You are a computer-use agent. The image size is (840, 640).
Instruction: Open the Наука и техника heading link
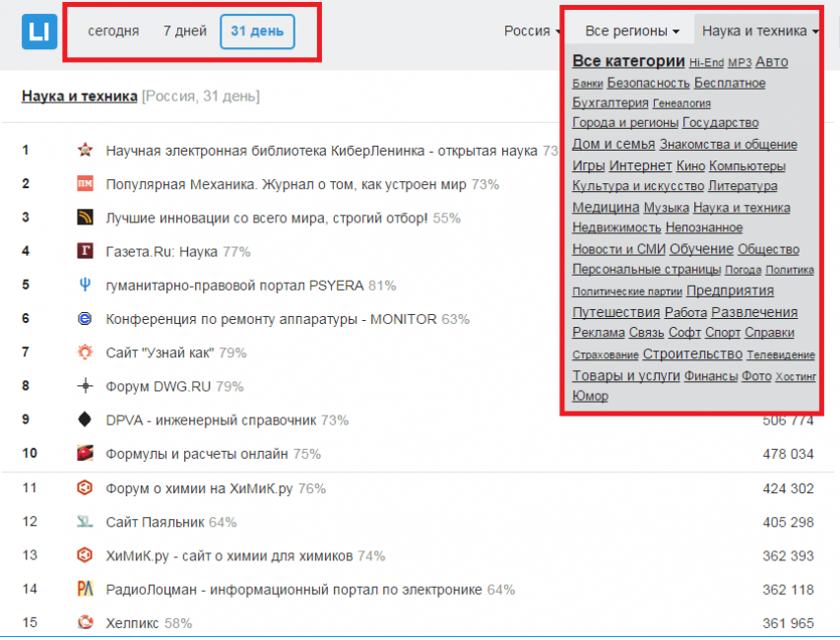[80, 96]
